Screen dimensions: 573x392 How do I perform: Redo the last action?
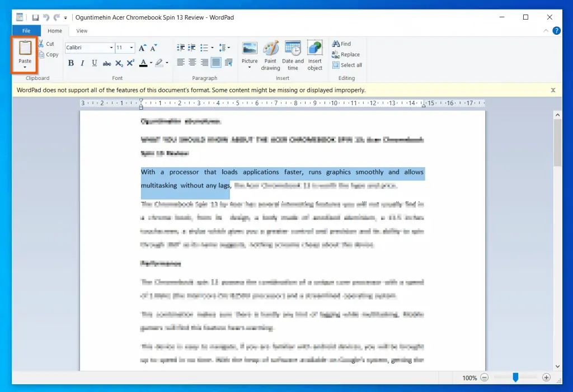pyautogui.click(x=57, y=17)
